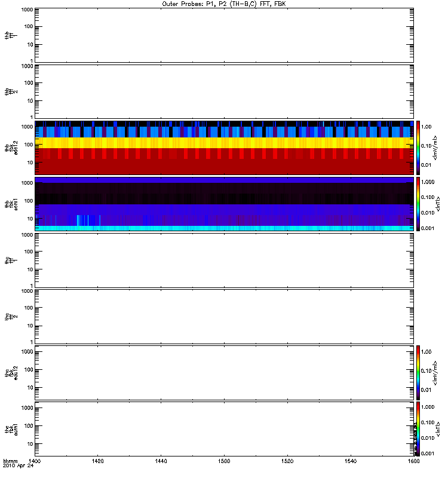The image size is (448, 478).
Task: Click the thc fbk edc12 color bar
Action: 418,372
